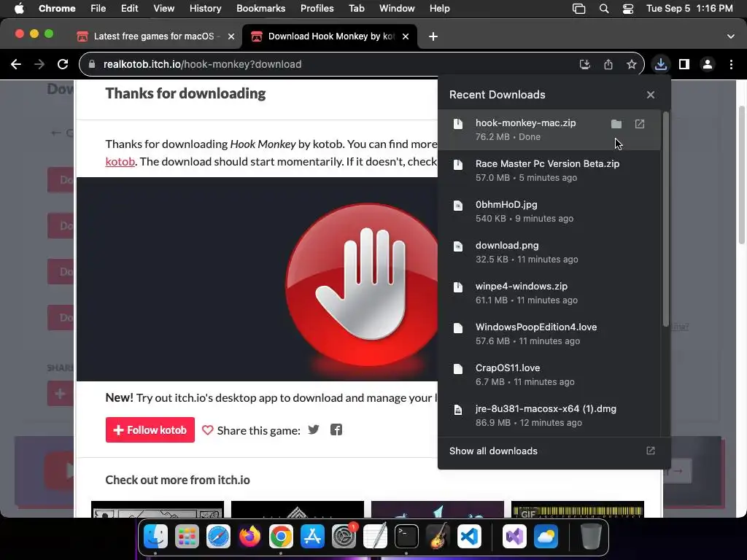
Task: Go forward with the arrow button
Action: tap(39, 64)
